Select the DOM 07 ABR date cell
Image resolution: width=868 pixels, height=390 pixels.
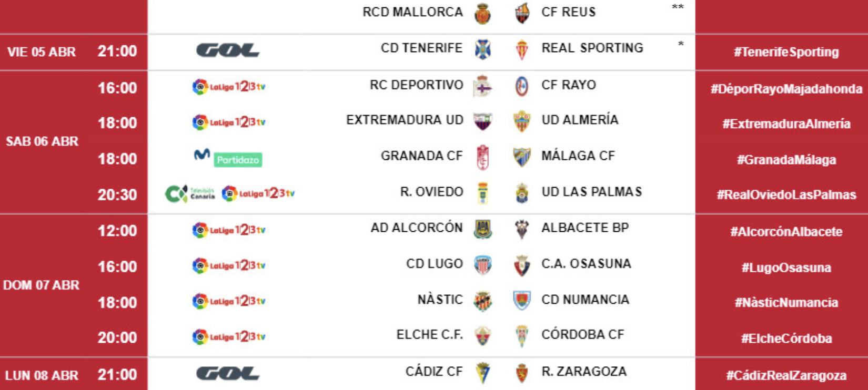pyautogui.click(x=41, y=285)
